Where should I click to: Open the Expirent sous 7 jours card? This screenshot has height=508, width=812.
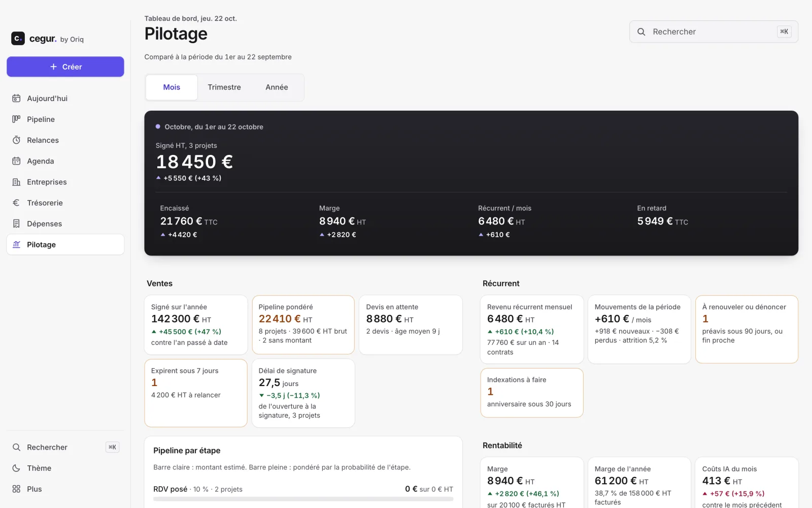pos(196,393)
